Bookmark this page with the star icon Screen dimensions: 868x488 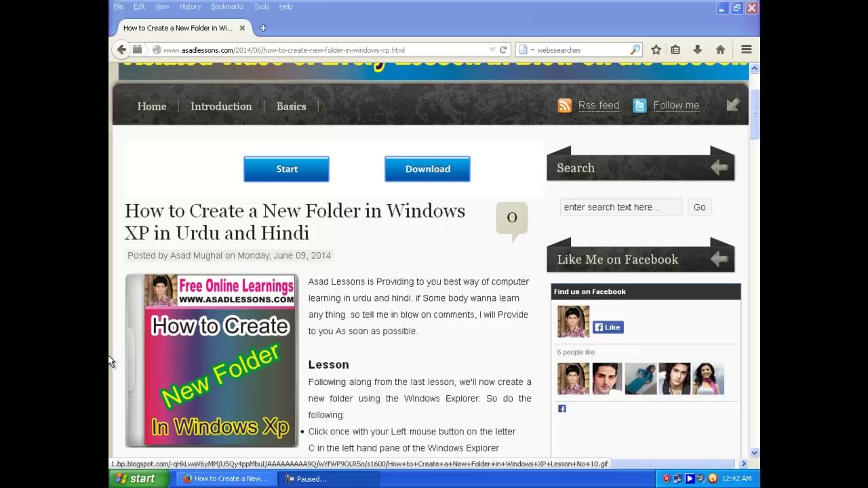656,49
